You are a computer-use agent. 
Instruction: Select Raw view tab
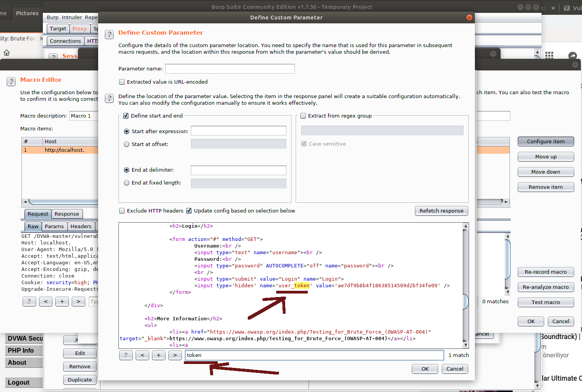coord(33,226)
